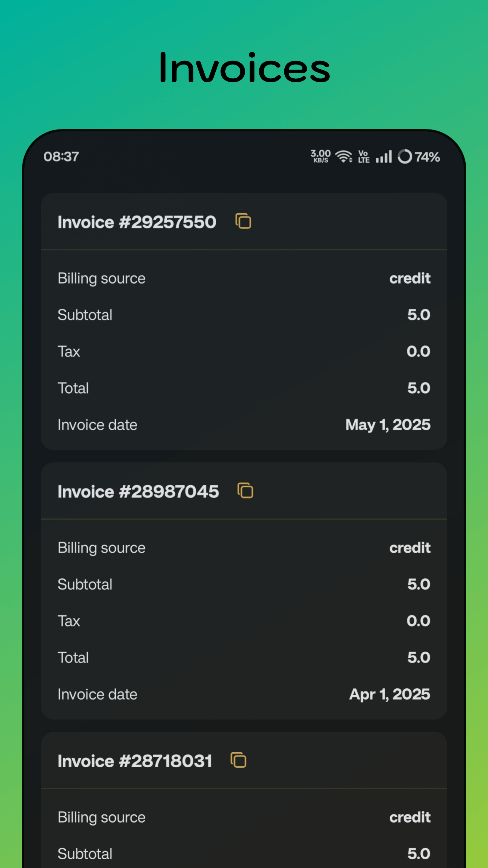The image size is (488, 868).
Task: Tap the first invoice's Subtotal row
Action: tap(244, 315)
